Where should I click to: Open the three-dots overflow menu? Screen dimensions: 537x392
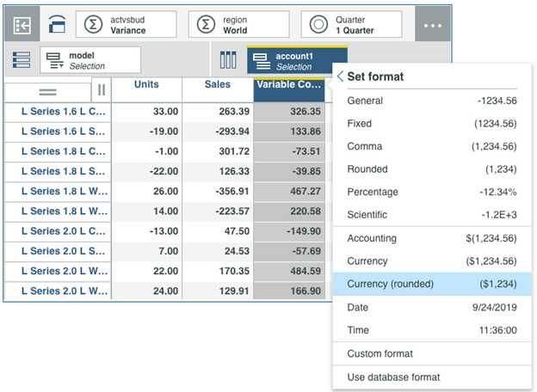point(433,25)
